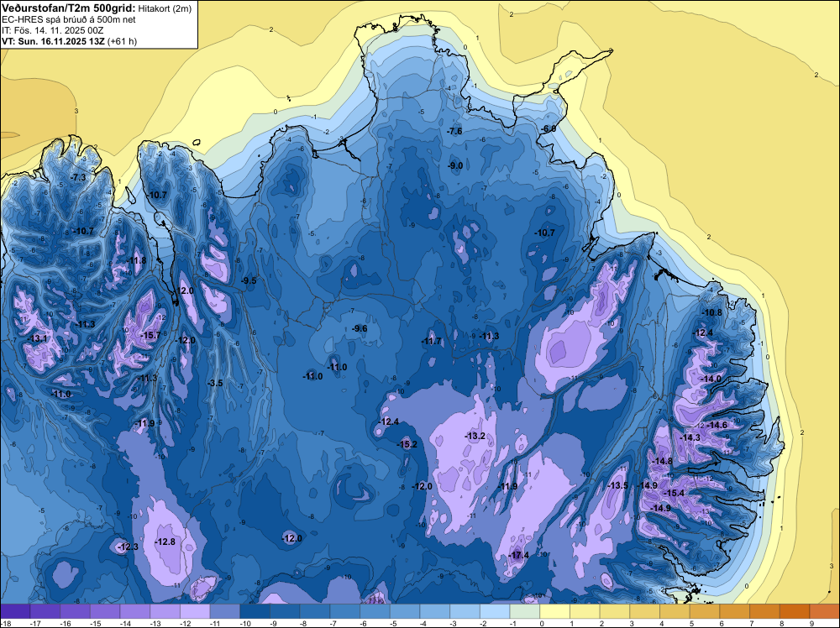Click the -14.8 temperature label

pos(663,461)
